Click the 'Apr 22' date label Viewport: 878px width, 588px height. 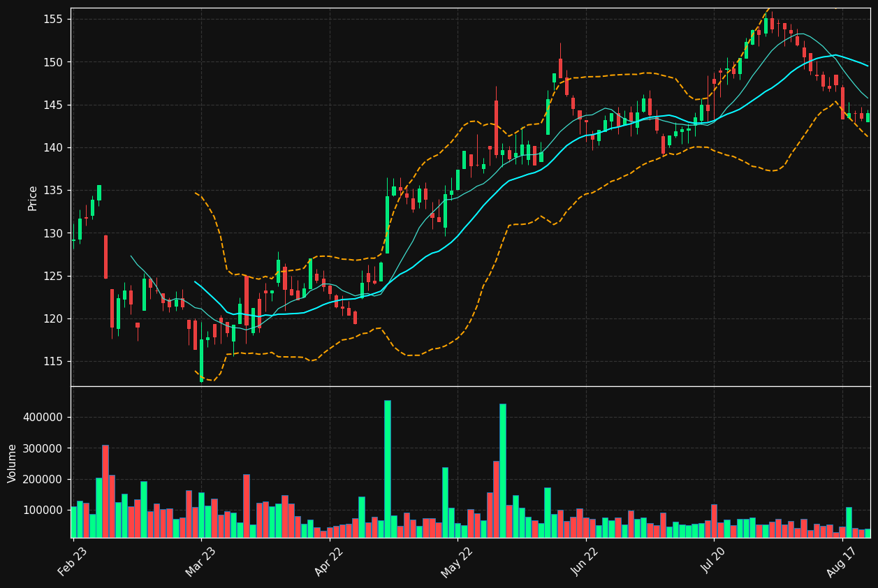pyautogui.click(x=330, y=561)
